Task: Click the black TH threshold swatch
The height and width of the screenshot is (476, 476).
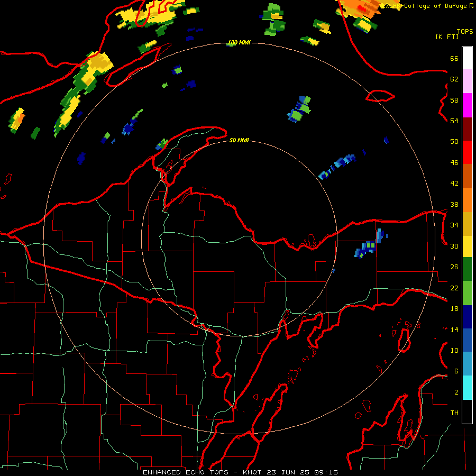Action: coord(467,411)
